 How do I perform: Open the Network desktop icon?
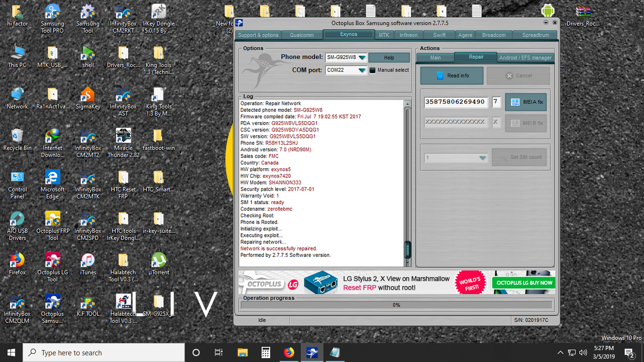tap(17, 98)
